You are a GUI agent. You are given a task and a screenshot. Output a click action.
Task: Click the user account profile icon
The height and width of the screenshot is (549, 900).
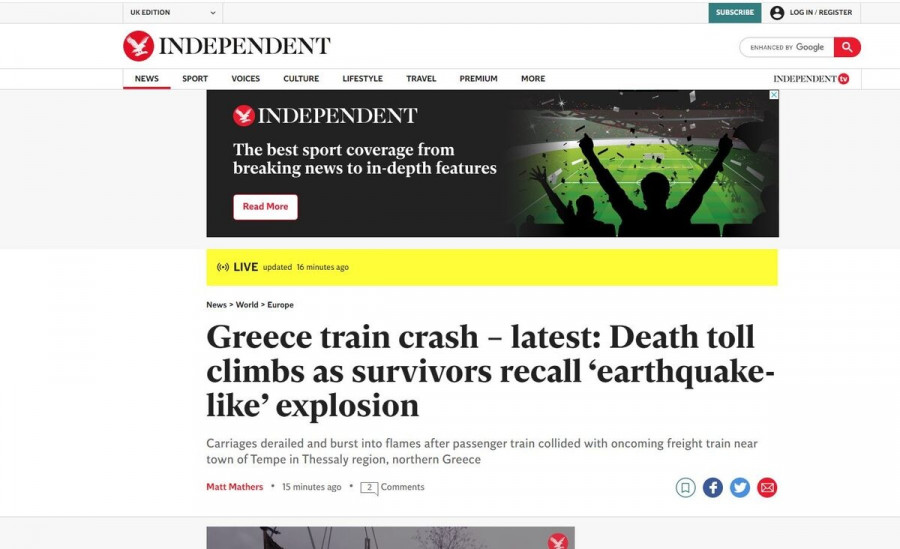coord(777,13)
